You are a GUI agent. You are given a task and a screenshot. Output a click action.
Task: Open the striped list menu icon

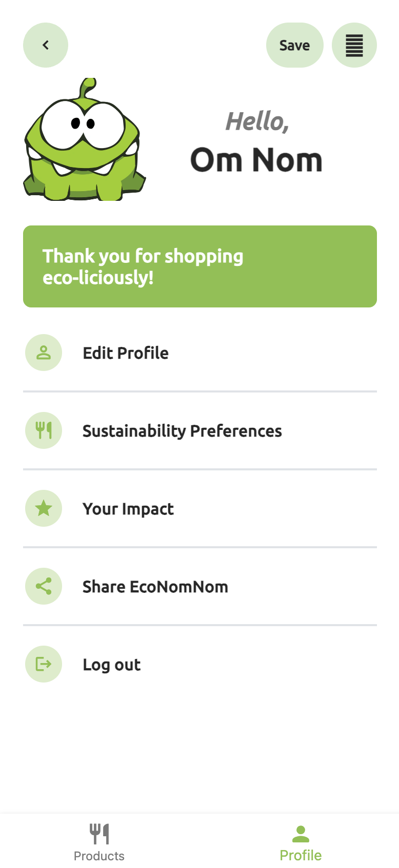354,45
